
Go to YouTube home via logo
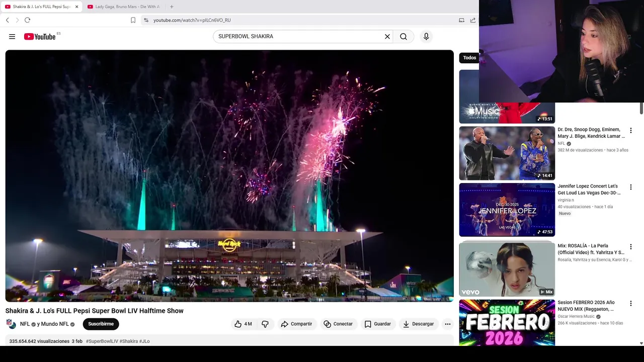pos(40,37)
